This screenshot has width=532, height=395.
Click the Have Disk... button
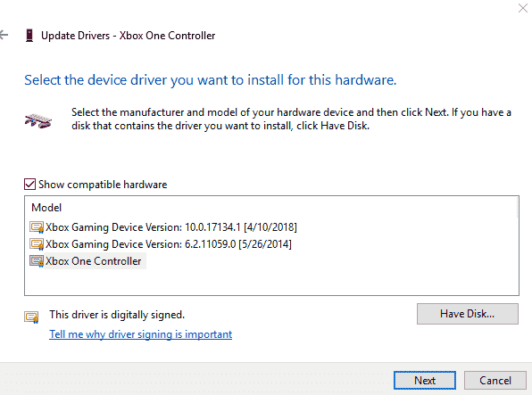tap(468, 314)
